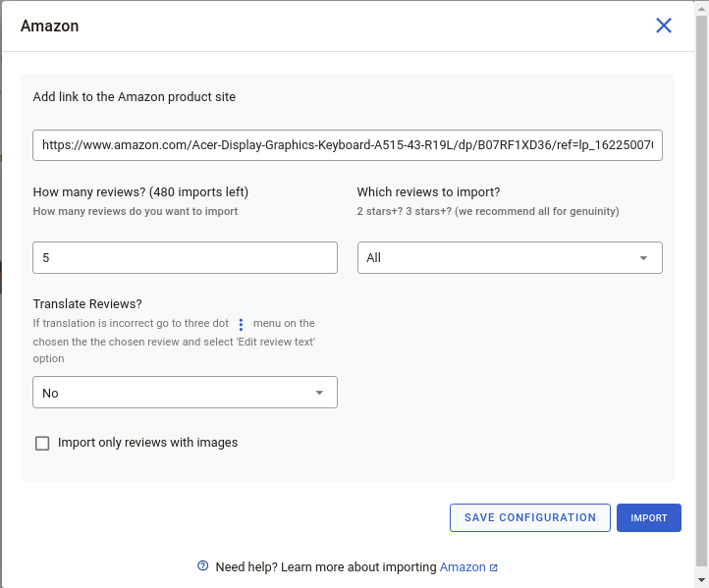Screen dimensions: 709x588
Task: Close the Amazon import dialog
Action: 663,26
